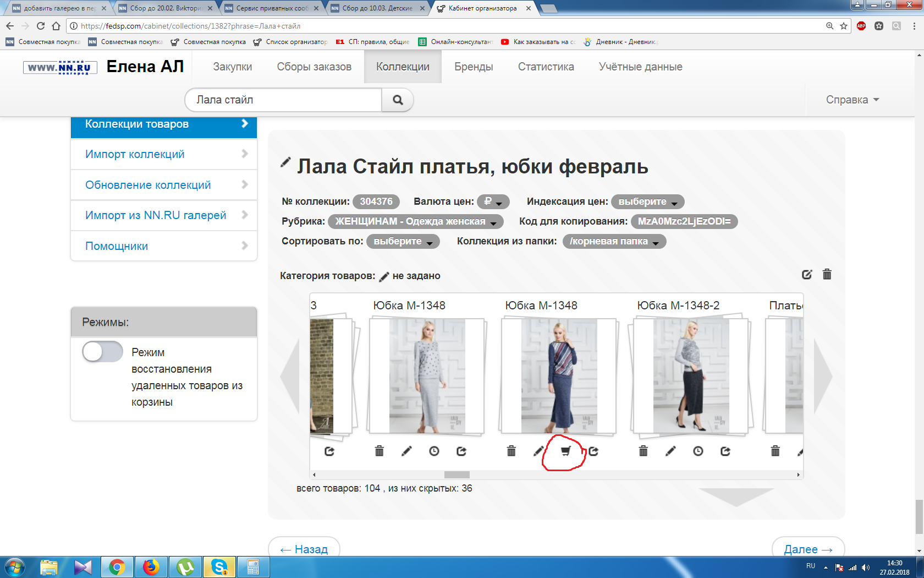Image resolution: width=924 pixels, height=578 pixels.
Task: Open Индексация цен dropdown
Action: tap(647, 202)
